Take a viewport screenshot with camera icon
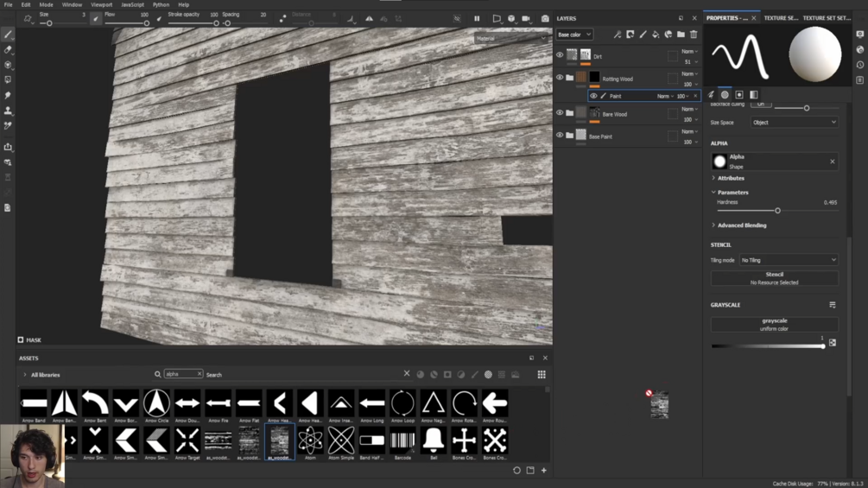868x488 pixels. tap(545, 19)
